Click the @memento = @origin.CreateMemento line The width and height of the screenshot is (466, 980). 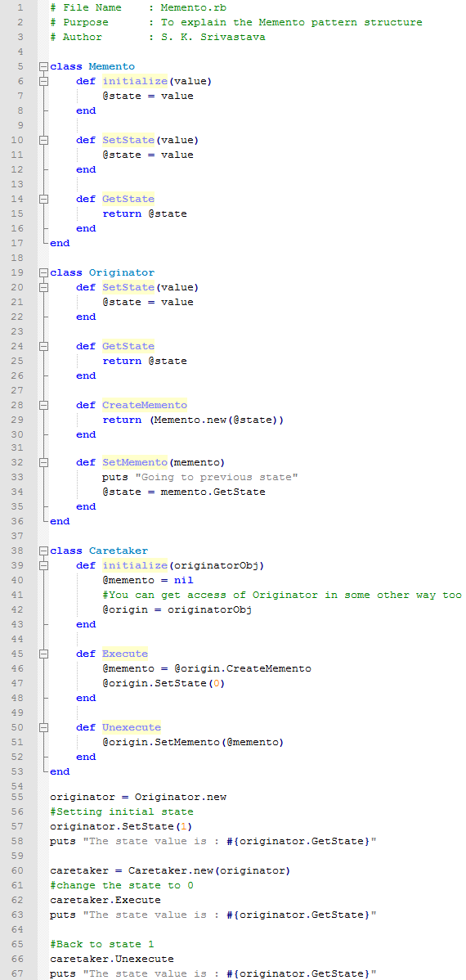tap(207, 669)
